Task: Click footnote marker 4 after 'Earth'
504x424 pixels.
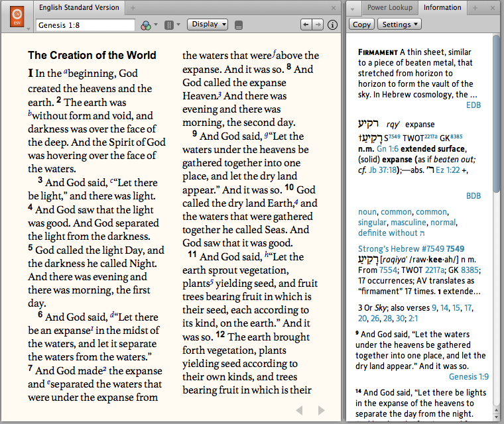Action: pos(296,201)
